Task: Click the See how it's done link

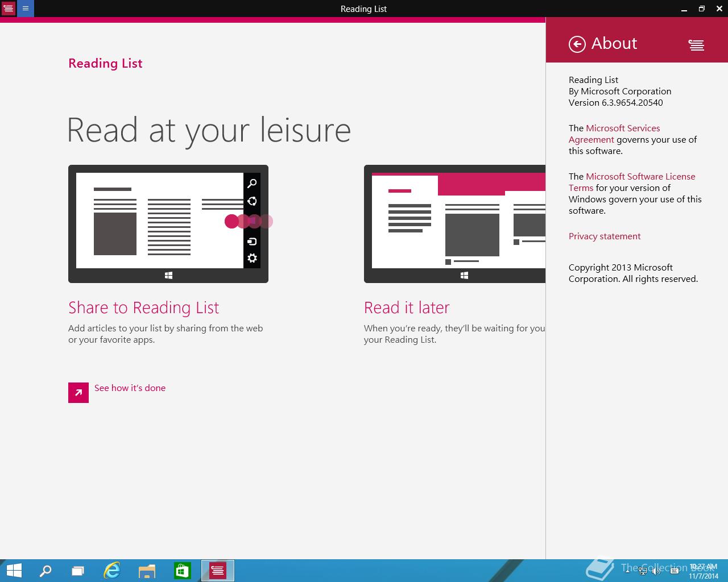Action: (x=130, y=388)
